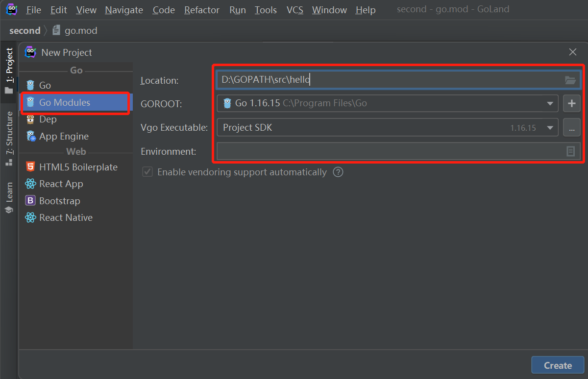Browse for project location folder
The height and width of the screenshot is (379, 588).
[570, 80]
